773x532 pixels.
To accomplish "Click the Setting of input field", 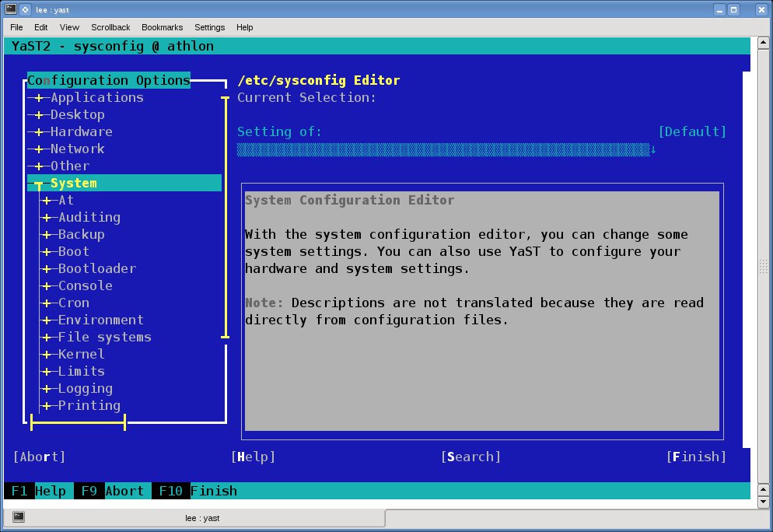I will [x=443, y=149].
